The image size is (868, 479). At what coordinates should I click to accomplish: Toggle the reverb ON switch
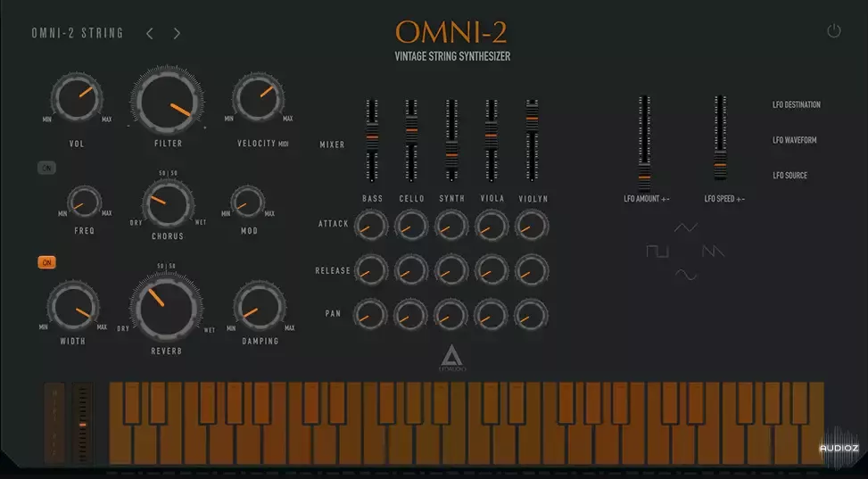[x=46, y=262]
